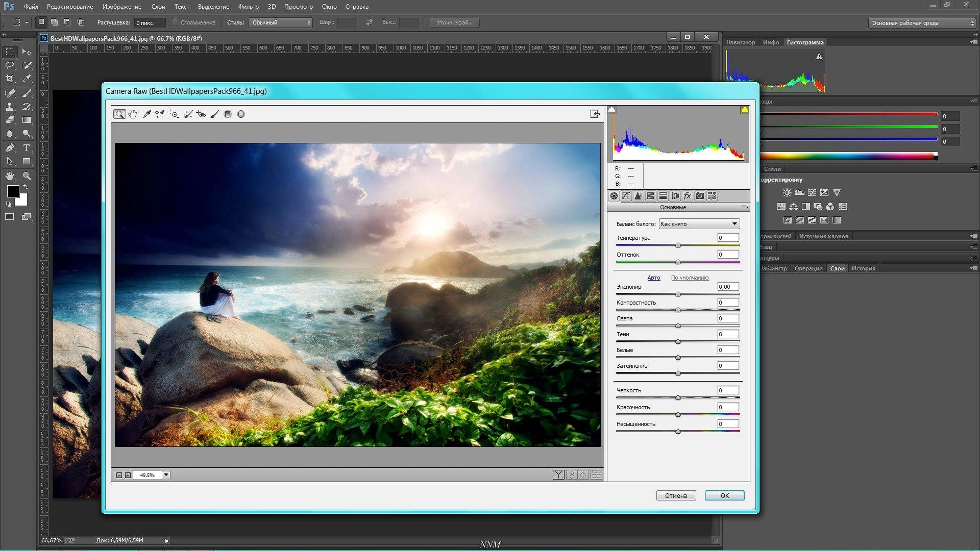Open the Баланс белого dropdown
The image size is (980, 551).
699,224
